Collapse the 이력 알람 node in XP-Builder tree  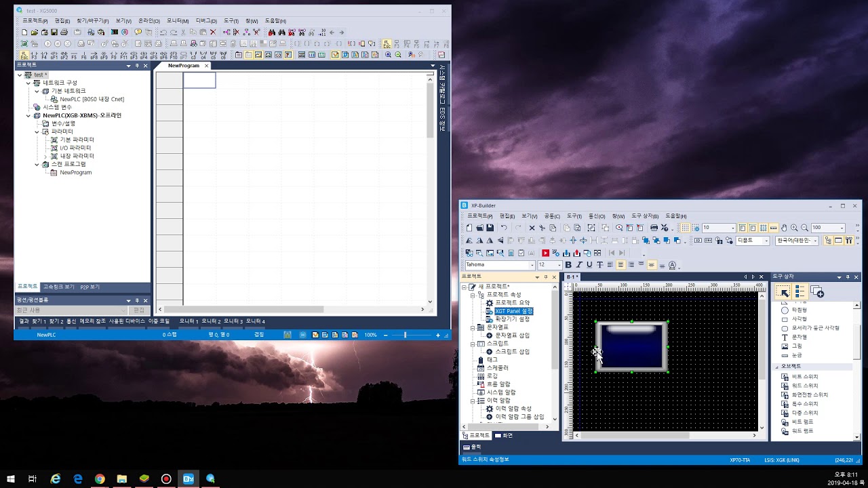click(x=473, y=401)
